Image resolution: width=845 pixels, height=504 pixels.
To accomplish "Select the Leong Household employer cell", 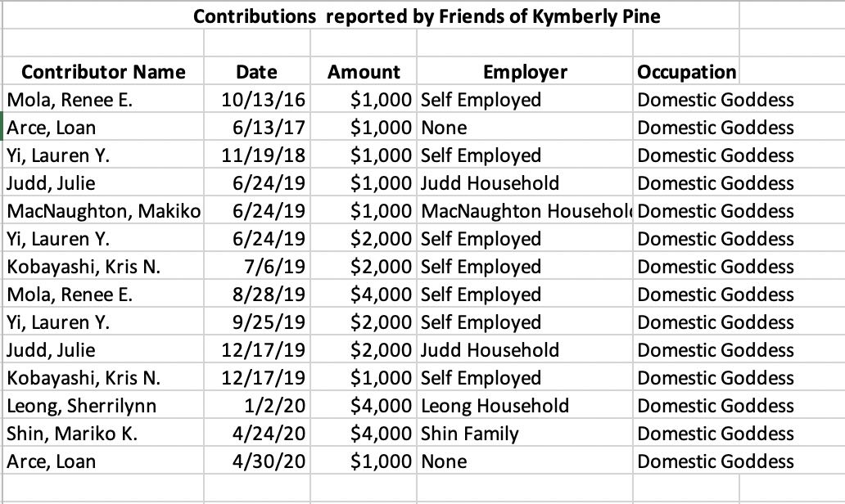I will pyautogui.click(x=495, y=406).
